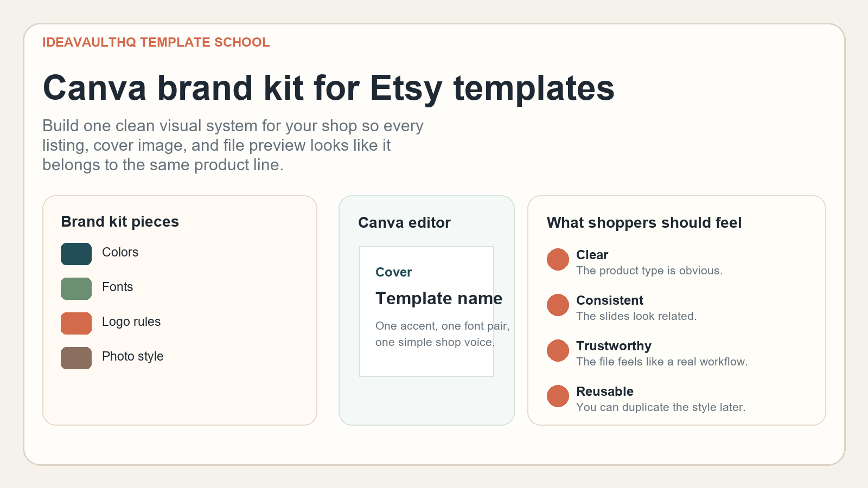Click the dark teal Colors swatch
Image resolution: width=868 pixels, height=488 pixels.
click(x=76, y=254)
